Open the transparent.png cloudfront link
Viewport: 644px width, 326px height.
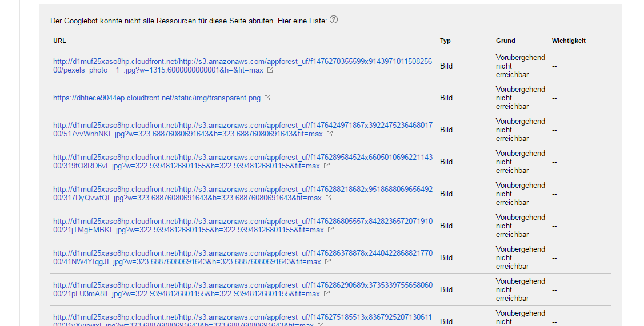157,98
